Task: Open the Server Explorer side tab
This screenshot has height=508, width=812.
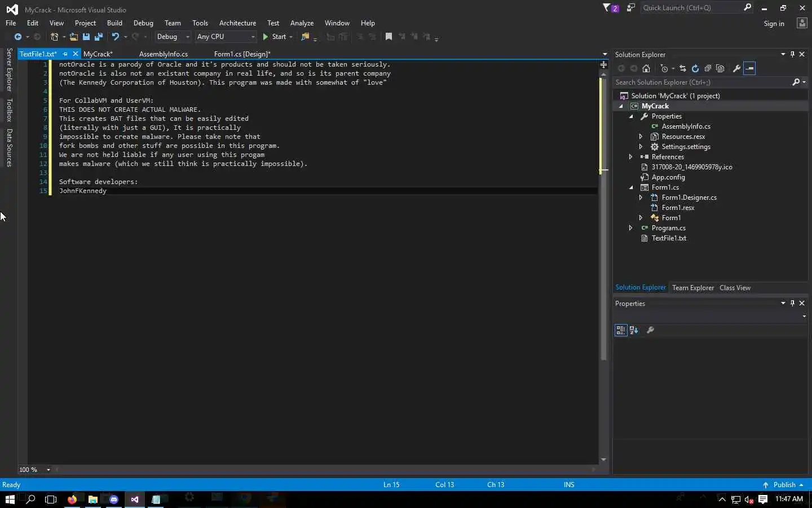Action: 9,70
